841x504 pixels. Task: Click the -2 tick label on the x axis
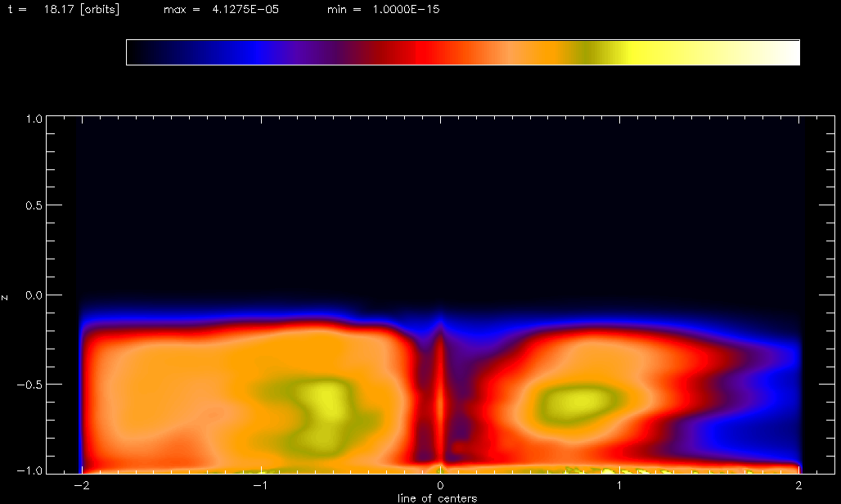click(x=81, y=486)
